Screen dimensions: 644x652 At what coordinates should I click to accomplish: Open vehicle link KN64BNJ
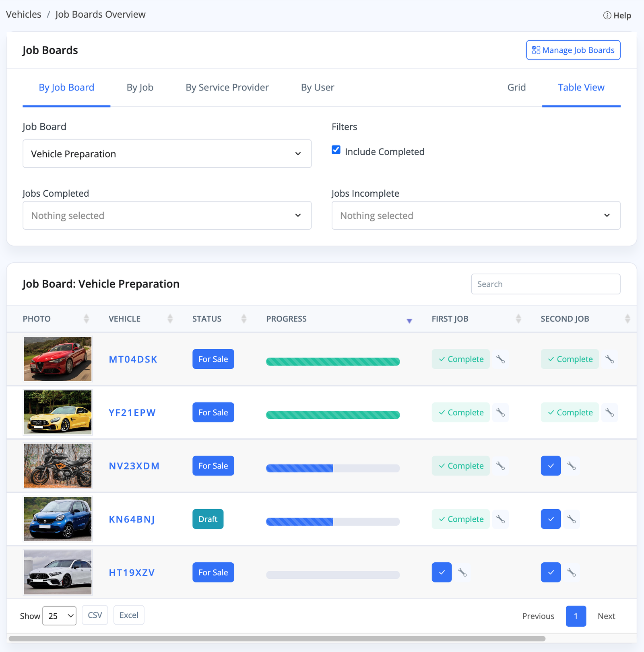132,519
